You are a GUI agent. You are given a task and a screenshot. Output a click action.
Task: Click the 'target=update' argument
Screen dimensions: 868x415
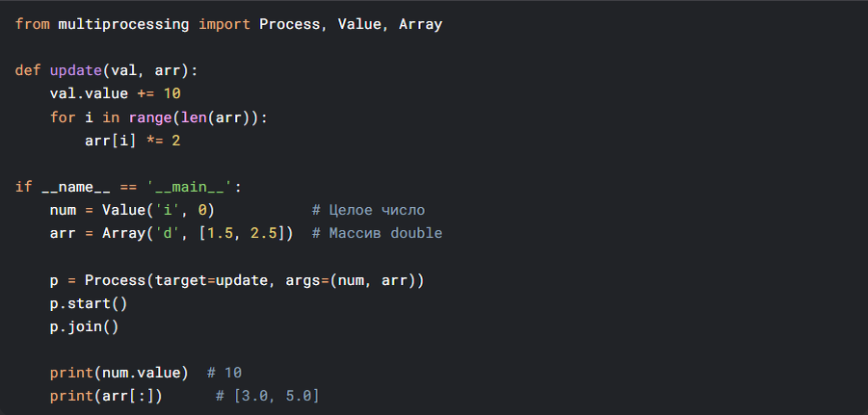pos(211,280)
